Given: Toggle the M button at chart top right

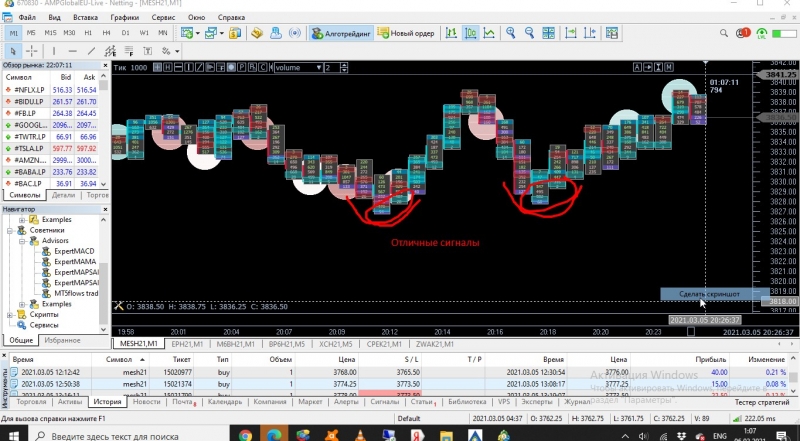Looking at the screenshot, I should (x=669, y=67).
